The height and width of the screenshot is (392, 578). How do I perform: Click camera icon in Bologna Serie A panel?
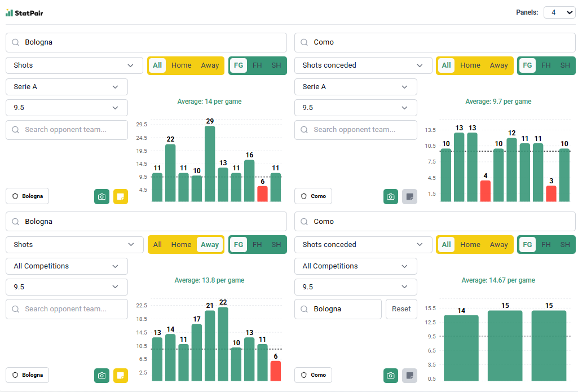click(102, 196)
